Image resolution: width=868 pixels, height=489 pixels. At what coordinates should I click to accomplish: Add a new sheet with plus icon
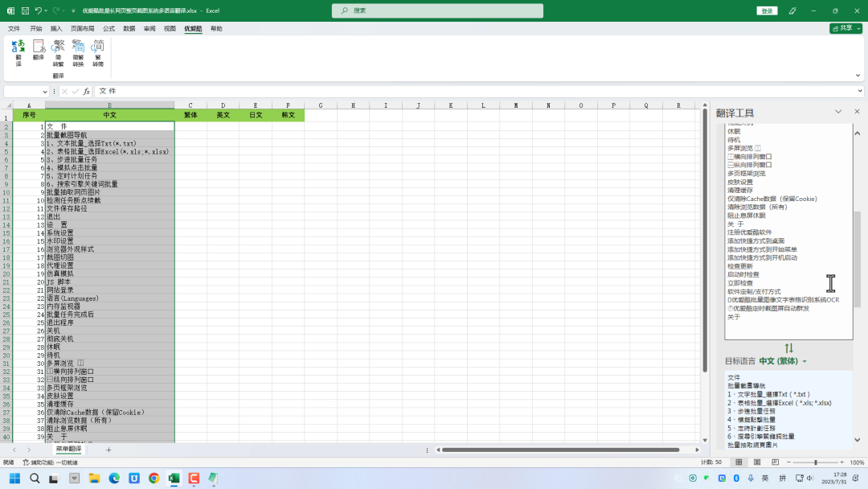(x=108, y=450)
